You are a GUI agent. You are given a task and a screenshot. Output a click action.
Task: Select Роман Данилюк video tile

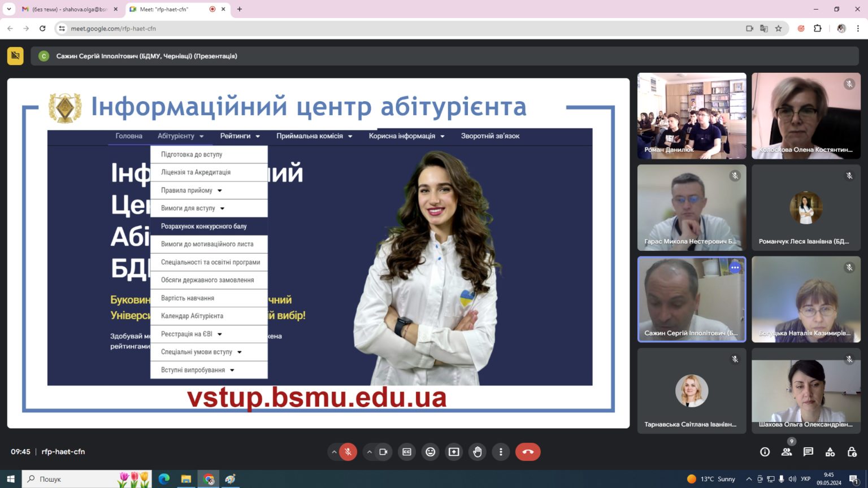point(692,116)
